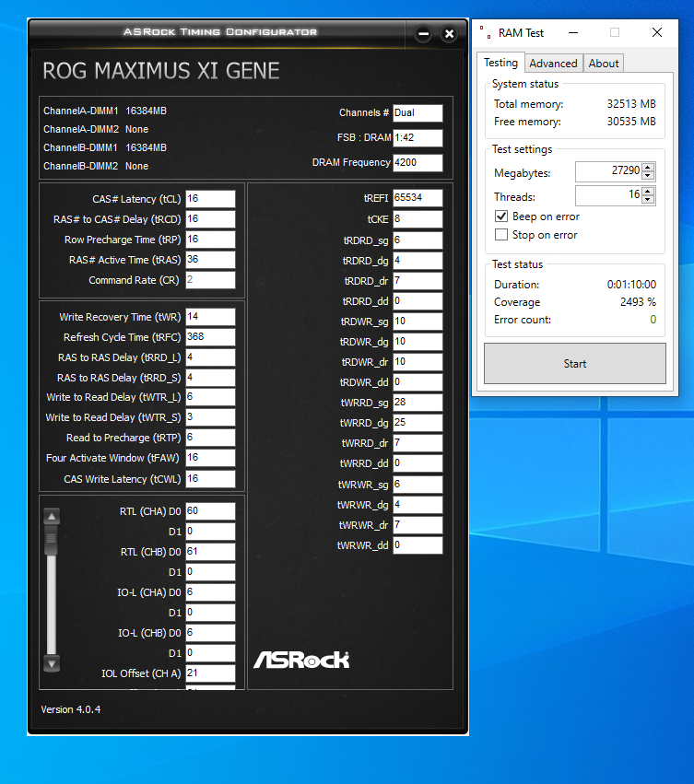Image resolution: width=694 pixels, height=784 pixels.
Task: Click the tRFC field showing 368
Action: (x=210, y=337)
